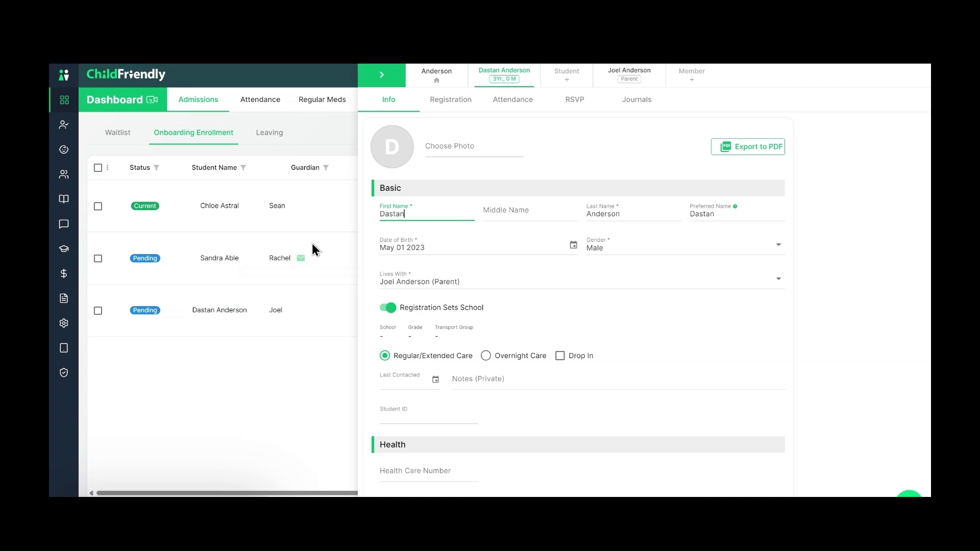Click the Export to PDF button
Image resolution: width=980 pixels, height=551 pixels.
(748, 147)
